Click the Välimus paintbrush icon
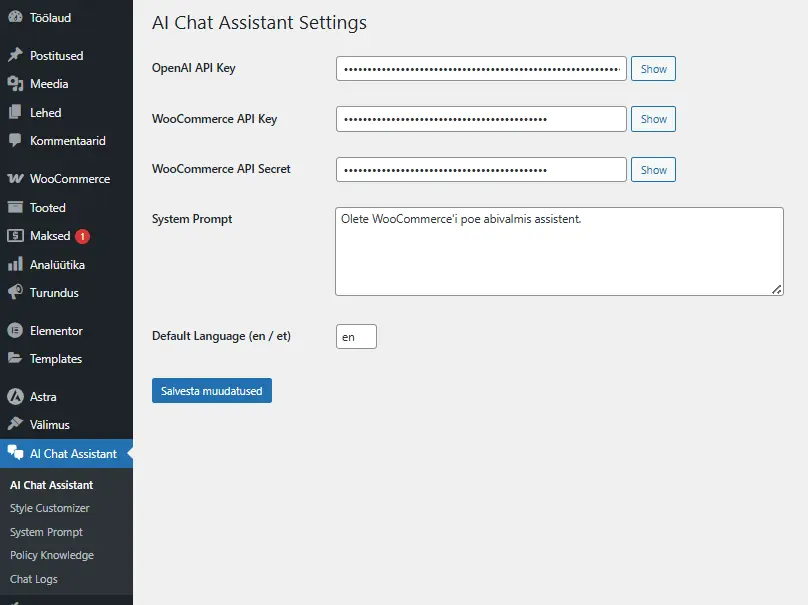The width and height of the screenshot is (808, 605). pos(15,424)
